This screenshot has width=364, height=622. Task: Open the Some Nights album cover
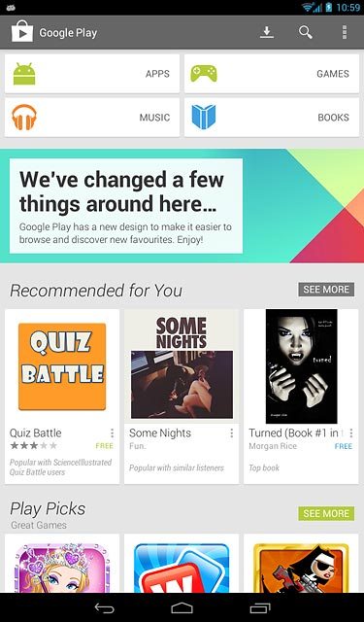click(182, 366)
